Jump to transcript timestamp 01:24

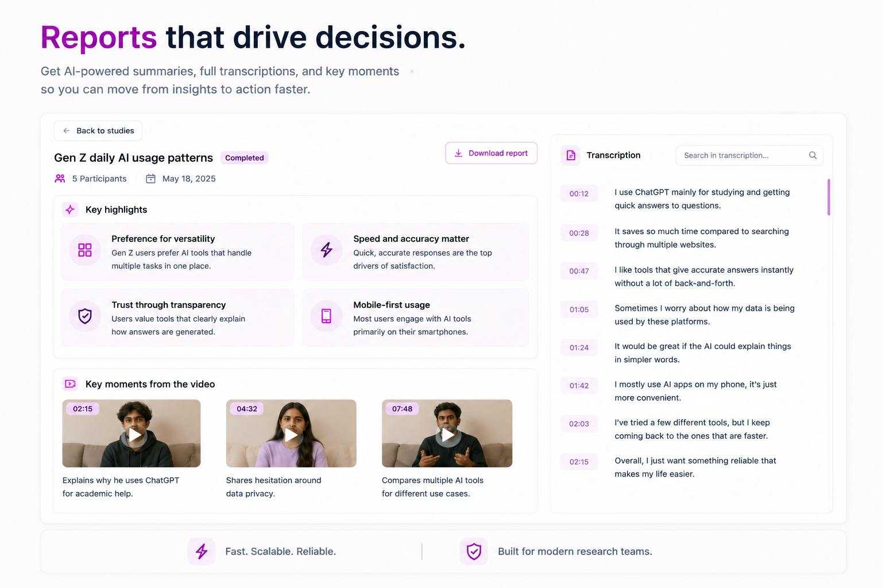[579, 347]
